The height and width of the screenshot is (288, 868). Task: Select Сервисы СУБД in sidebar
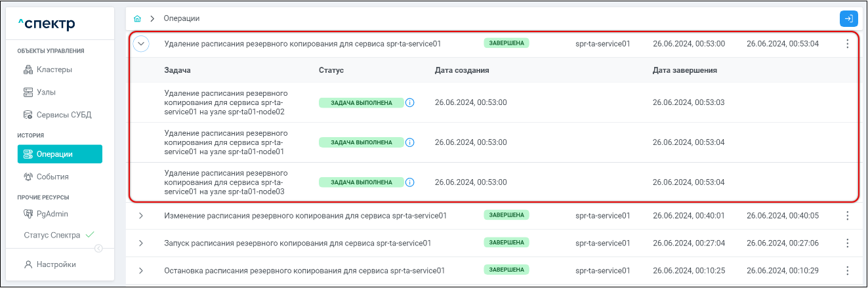63,115
